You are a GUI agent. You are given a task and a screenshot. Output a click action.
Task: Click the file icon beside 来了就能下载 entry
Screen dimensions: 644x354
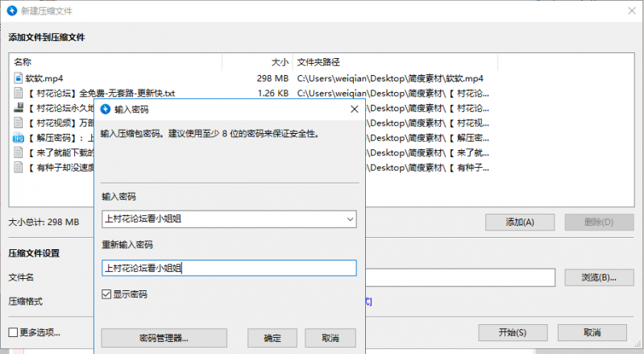coord(18,152)
